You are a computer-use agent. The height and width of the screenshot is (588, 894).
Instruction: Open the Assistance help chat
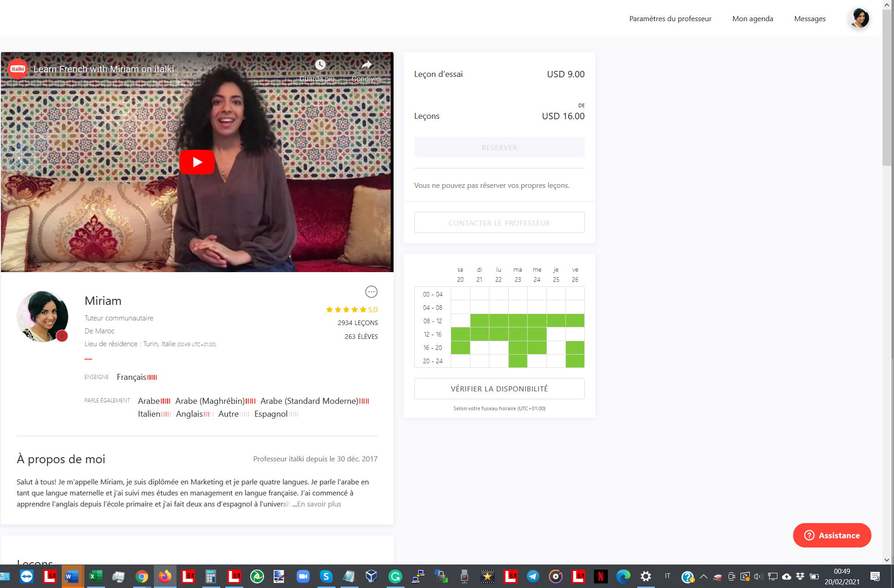click(x=832, y=535)
